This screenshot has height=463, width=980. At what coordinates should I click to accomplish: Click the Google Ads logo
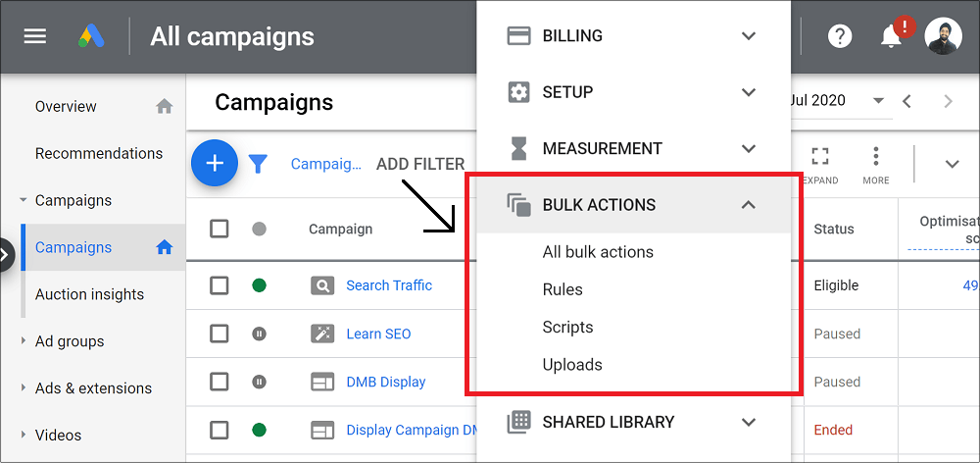[x=91, y=36]
